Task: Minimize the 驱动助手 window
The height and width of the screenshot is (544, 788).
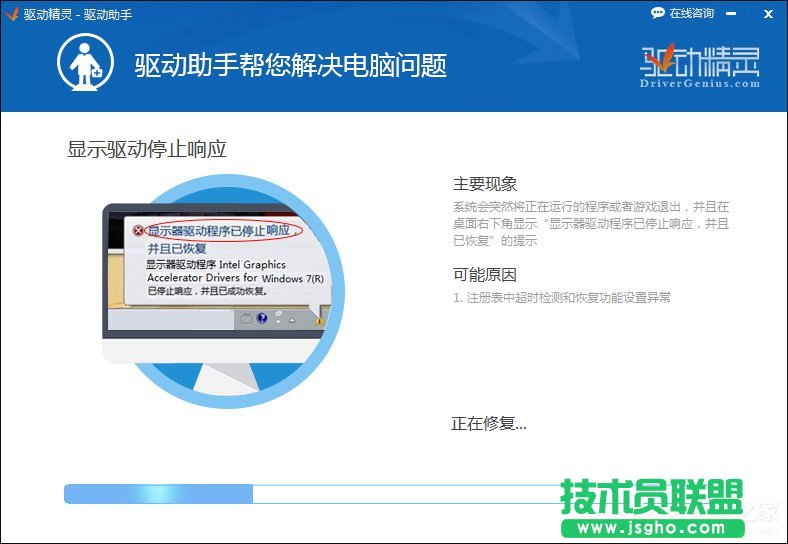Action: click(x=731, y=14)
